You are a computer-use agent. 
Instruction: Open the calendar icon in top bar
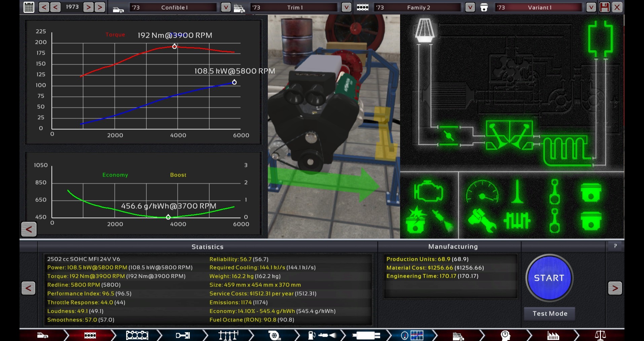tap(29, 7)
